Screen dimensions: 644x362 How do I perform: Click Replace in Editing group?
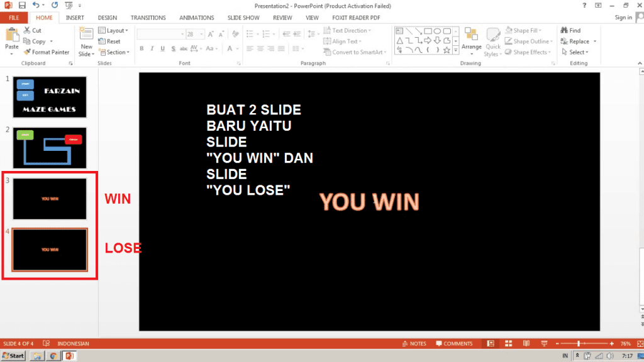[579, 41]
